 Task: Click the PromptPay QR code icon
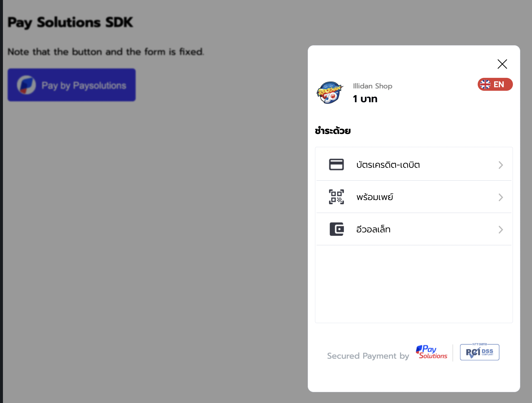point(336,197)
